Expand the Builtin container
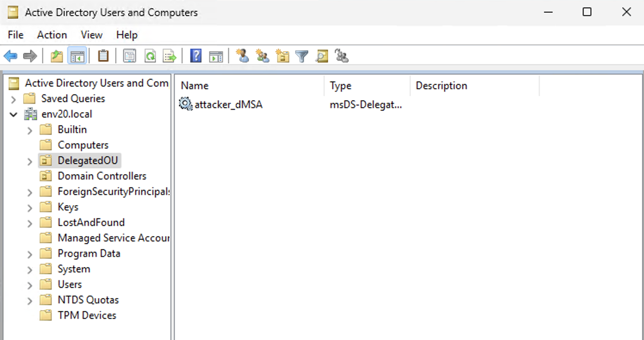The image size is (644, 340). click(30, 130)
